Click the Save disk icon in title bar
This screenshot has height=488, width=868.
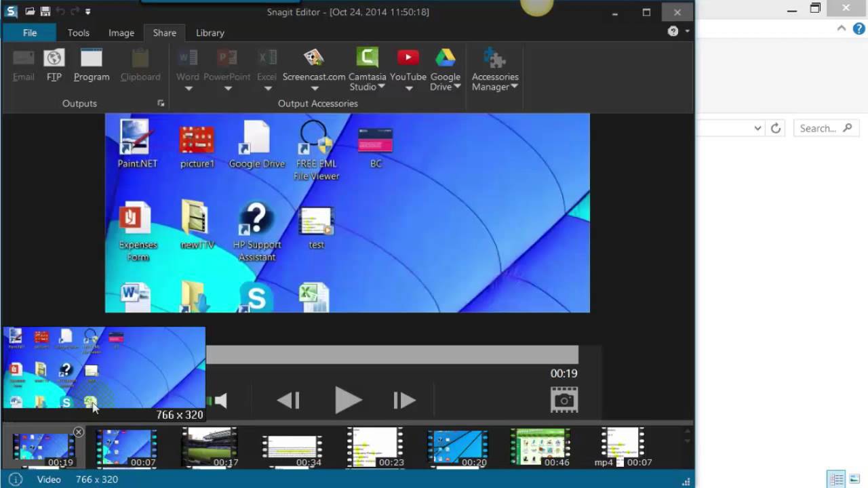pyautogui.click(x=45, y=12)
